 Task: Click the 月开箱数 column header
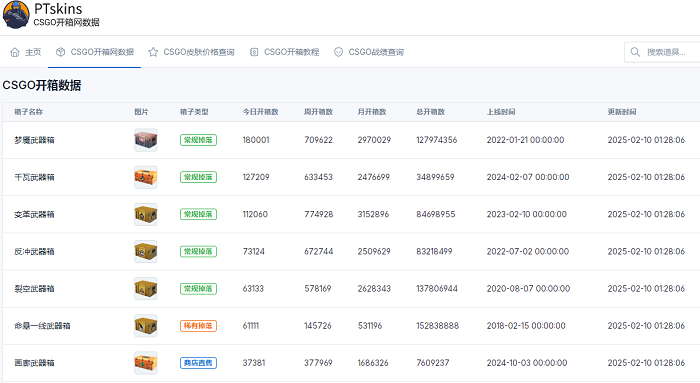[372, 112]
